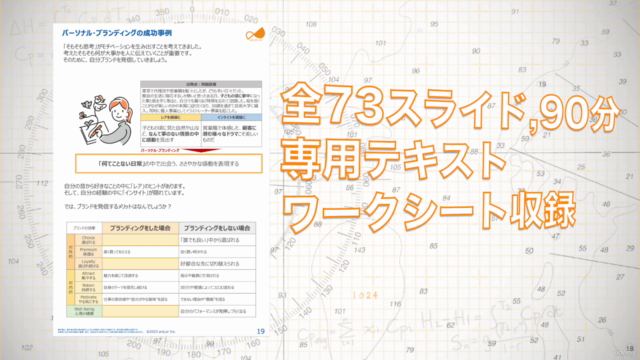Click the orange infinity logo on the slide
Image resolution: width=640 pixels, height=360 pixels.
[x=256, y=34]
